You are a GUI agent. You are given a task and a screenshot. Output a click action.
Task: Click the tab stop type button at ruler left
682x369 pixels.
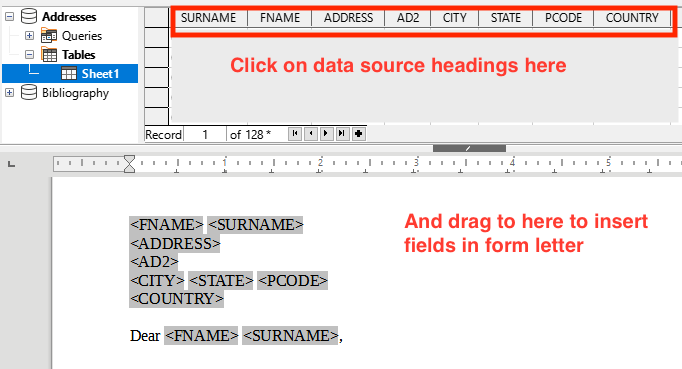click(12, 164)
